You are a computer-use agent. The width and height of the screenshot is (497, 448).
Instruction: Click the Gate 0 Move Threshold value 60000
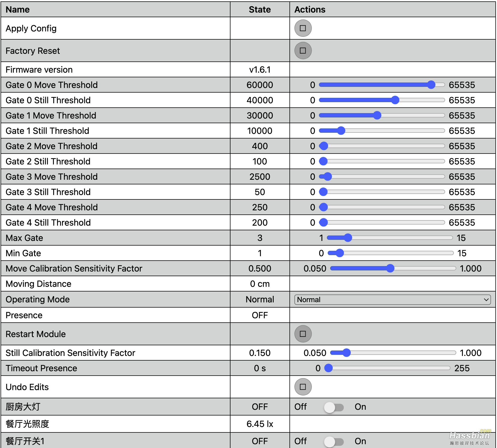260,85
